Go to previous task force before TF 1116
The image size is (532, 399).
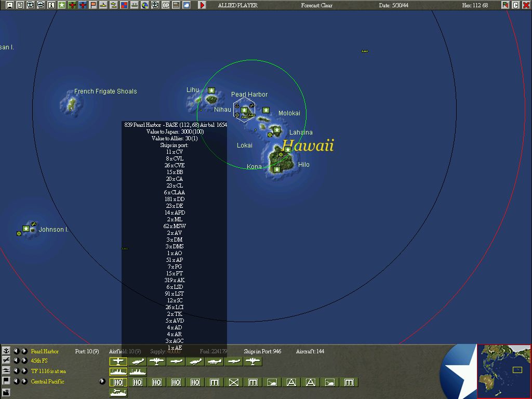point(16,371)
